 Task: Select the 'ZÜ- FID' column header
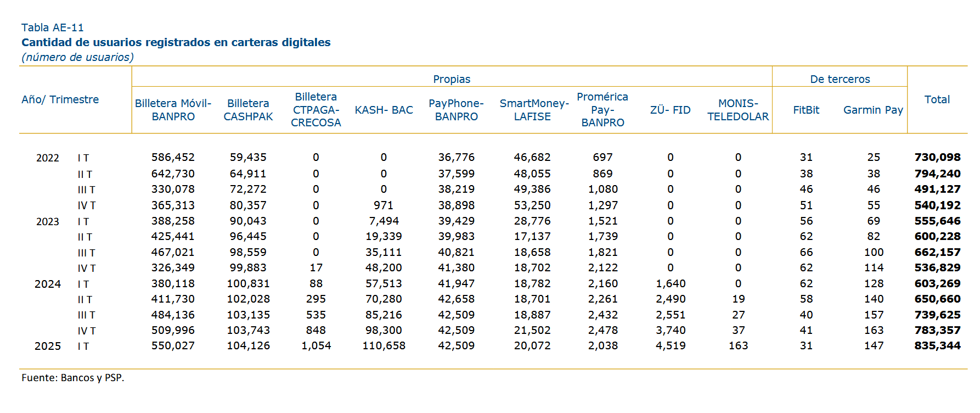pos(670,110)
